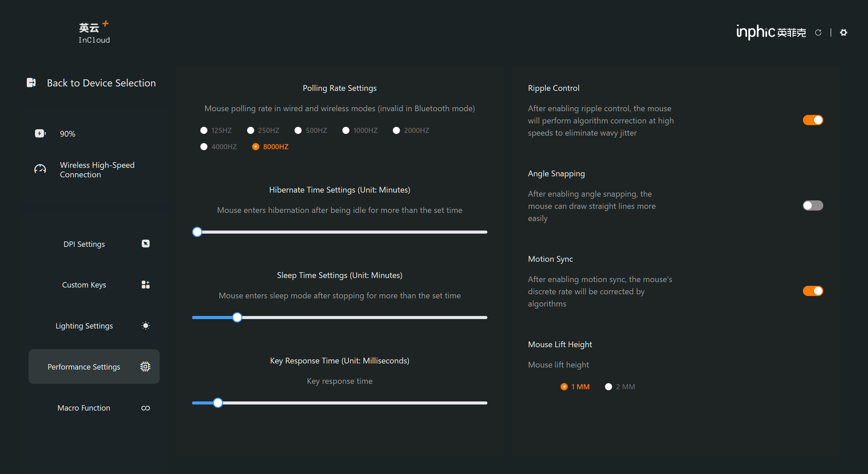Enable the Angle Snapping toggle
Screen dimensions: 868x474
point(813,206)
